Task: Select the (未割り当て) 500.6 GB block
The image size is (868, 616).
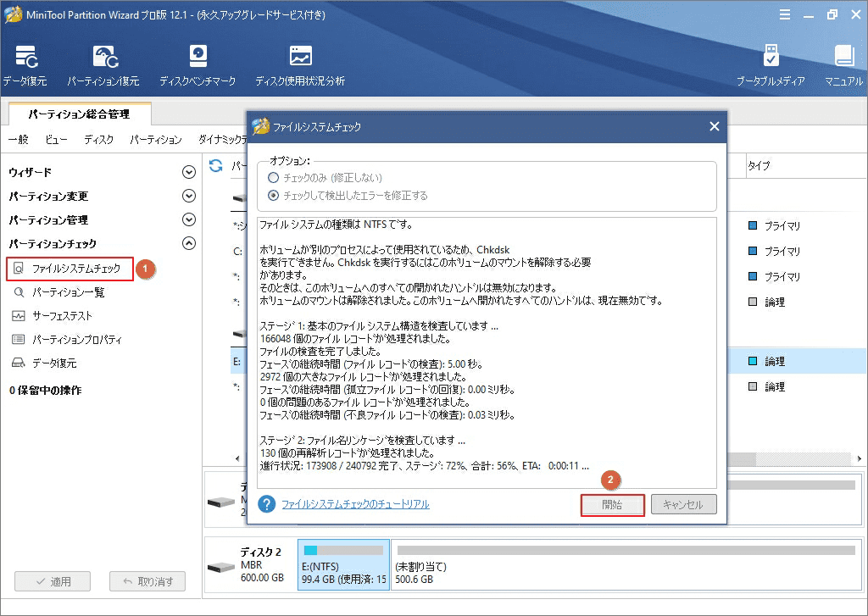Action: 626,564
